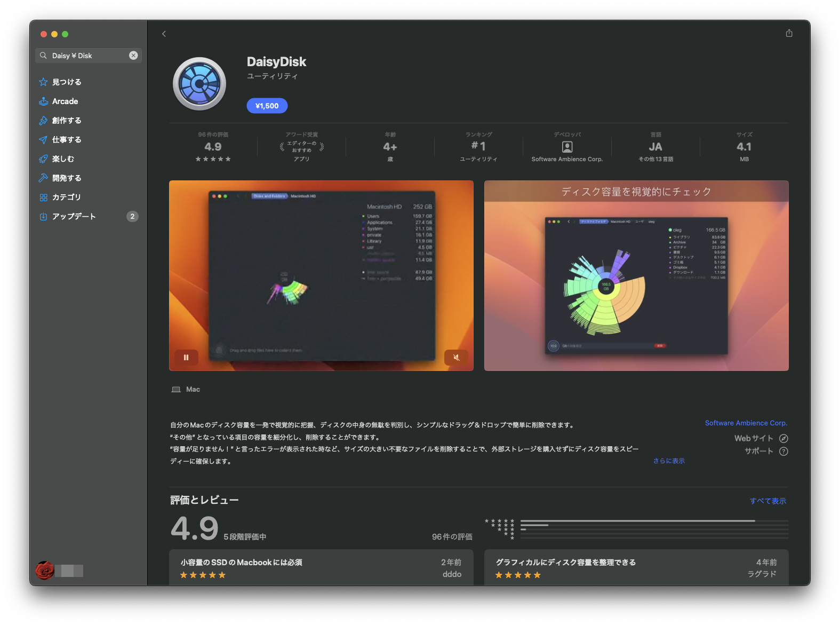Viewport: 840px width, 625px height.
Task: Open the Webサイト compass icon
Action: click(x=783, y=438)
